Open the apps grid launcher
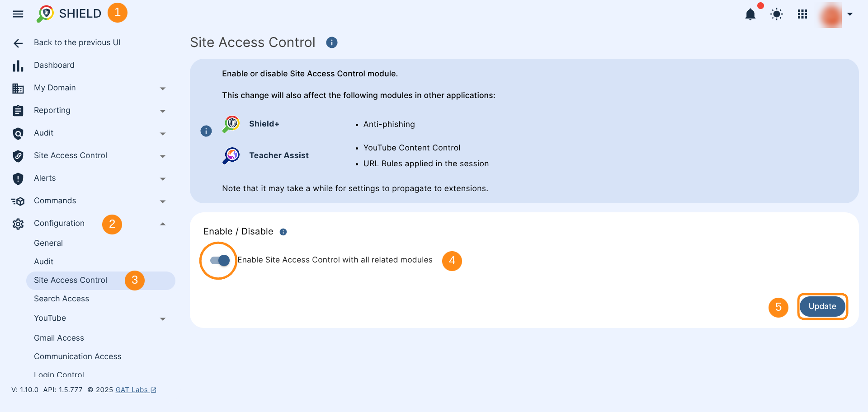 [802, 14]
